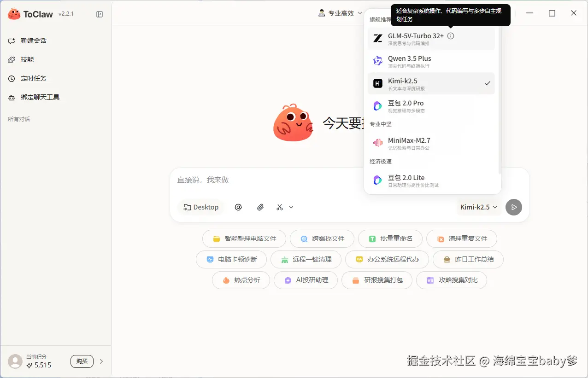Click the 研报搜集打包 chip
This screenshot has height=378, width=588.
point(377,280)
